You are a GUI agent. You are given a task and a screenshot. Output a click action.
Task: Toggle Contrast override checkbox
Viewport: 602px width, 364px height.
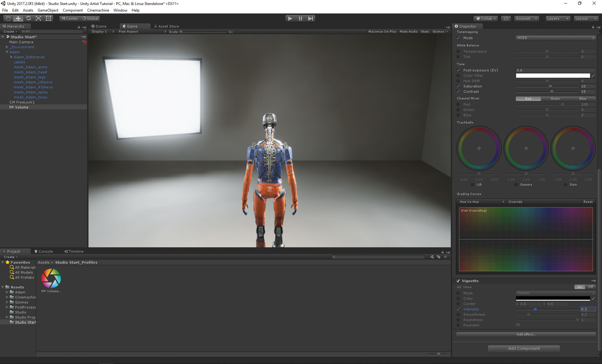click(458, 92)
